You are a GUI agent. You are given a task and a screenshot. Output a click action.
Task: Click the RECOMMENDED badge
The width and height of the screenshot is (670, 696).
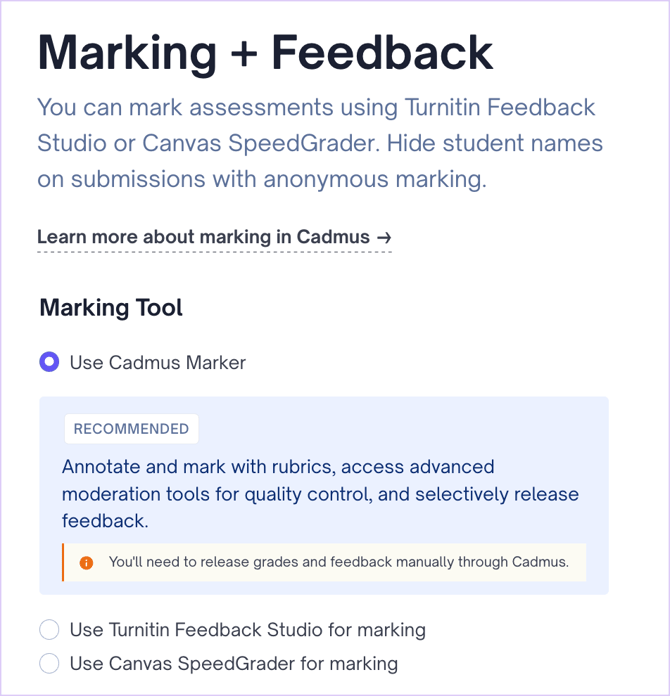[131, 429]
